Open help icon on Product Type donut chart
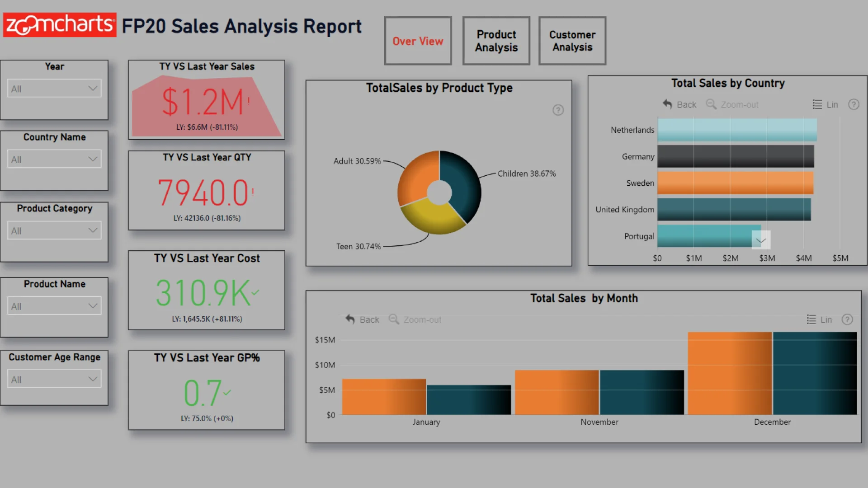Viewport: 868px width, 488px height. point(558,110)
